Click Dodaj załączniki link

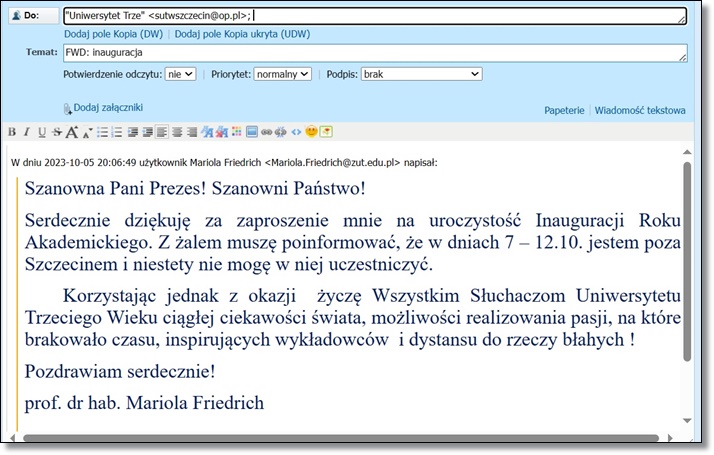point(108,107)
